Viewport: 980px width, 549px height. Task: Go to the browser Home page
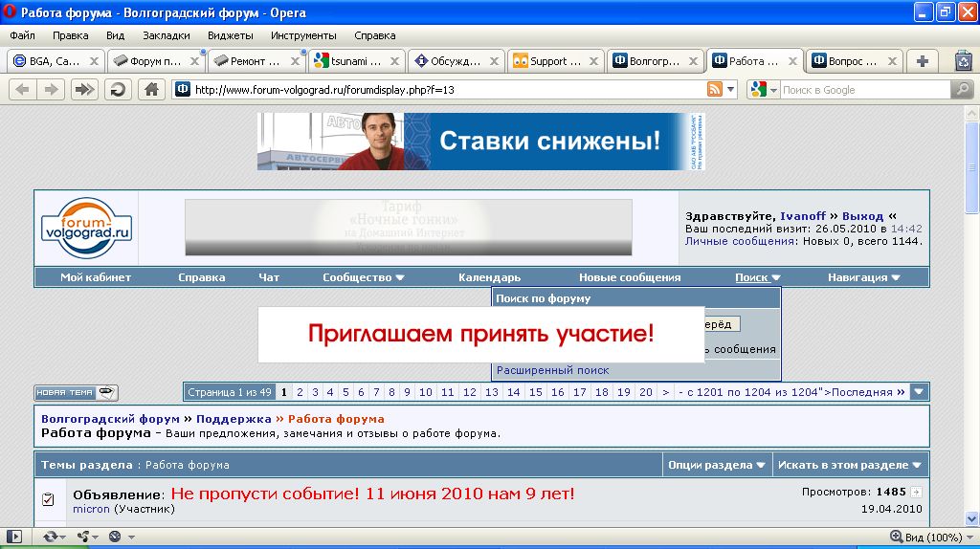149,89
